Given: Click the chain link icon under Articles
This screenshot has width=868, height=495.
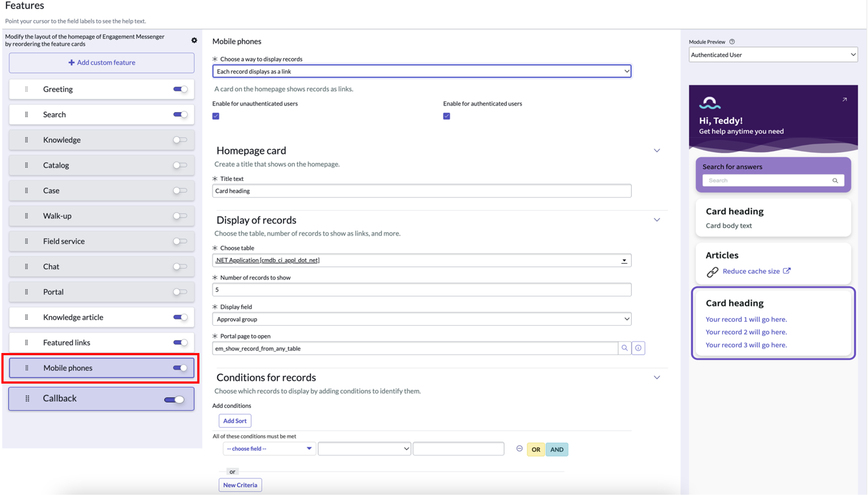Looking at the screenshot, I should coord(713,272).
